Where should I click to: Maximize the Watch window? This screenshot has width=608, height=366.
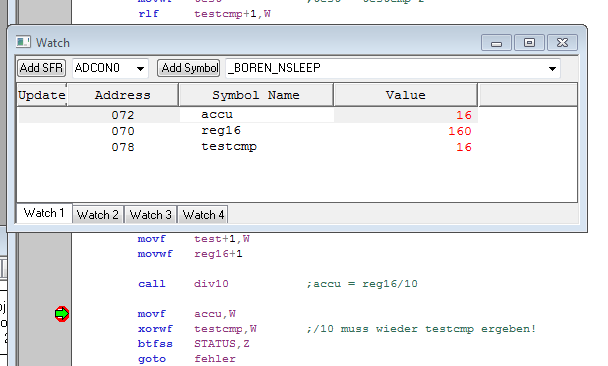pyautogui.click(x=529, y=42)
